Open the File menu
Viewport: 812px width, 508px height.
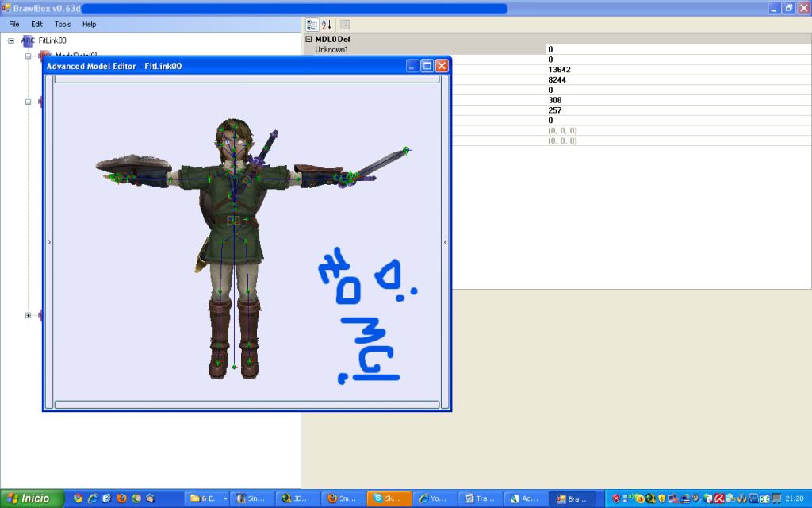click(14, 25)
